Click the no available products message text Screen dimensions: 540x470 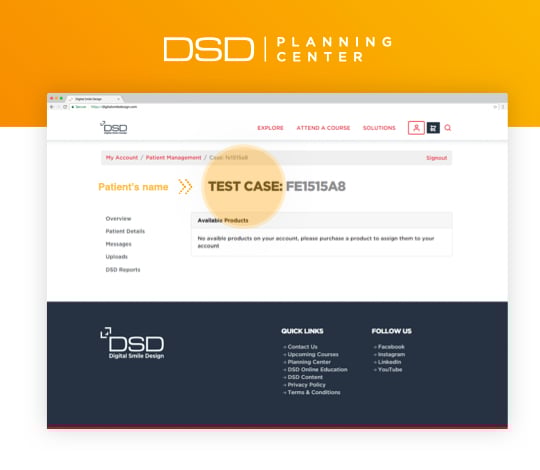click(315, 242)
